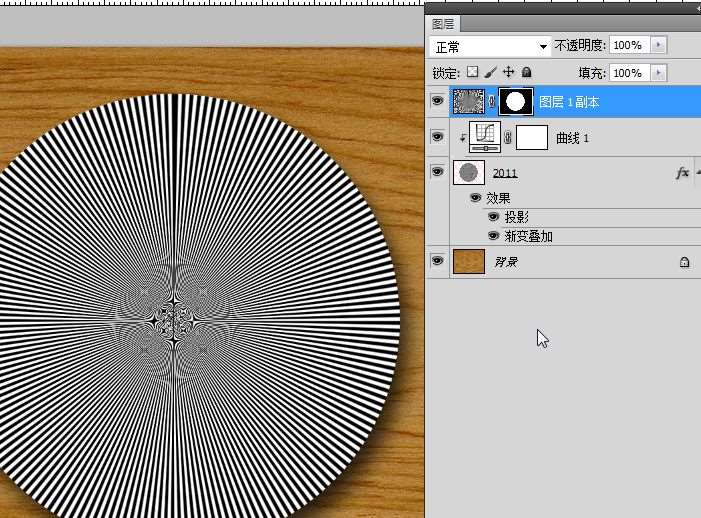Toggle visibility of 效果 effects group
This screenshot has width=701, height=518.
pyautogui.click(x=475, y=198)
